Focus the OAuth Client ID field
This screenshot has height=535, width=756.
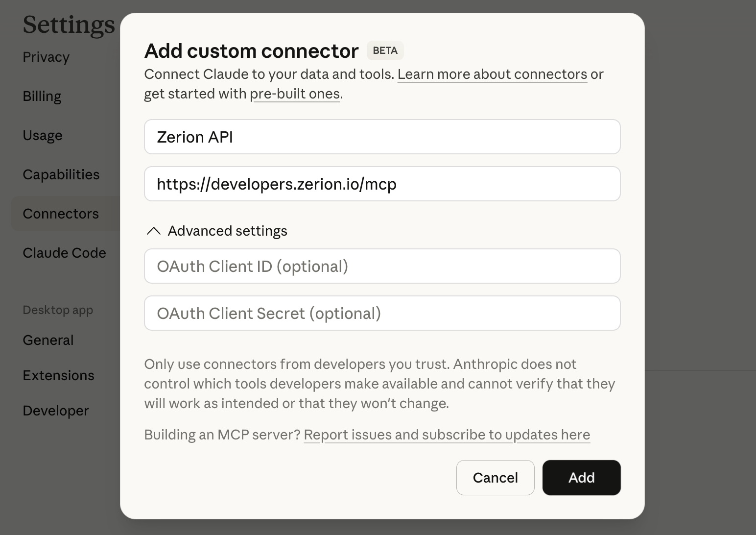coord(382,266)
